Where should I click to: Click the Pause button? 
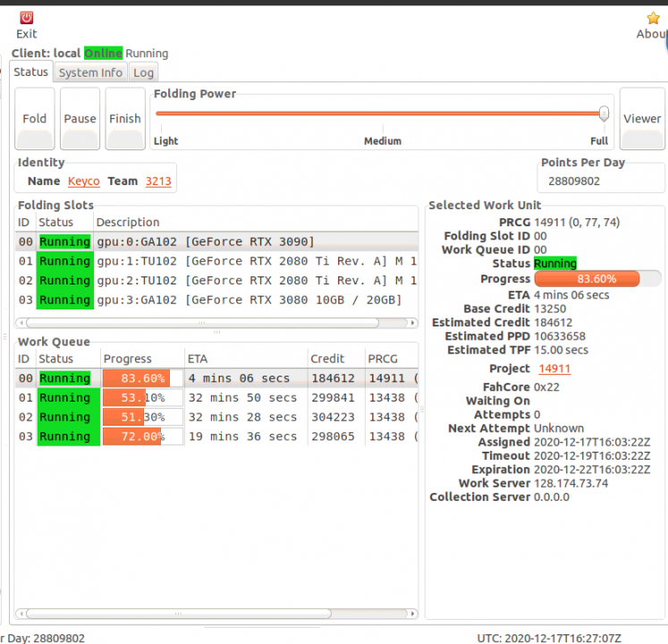click(80, 118)
